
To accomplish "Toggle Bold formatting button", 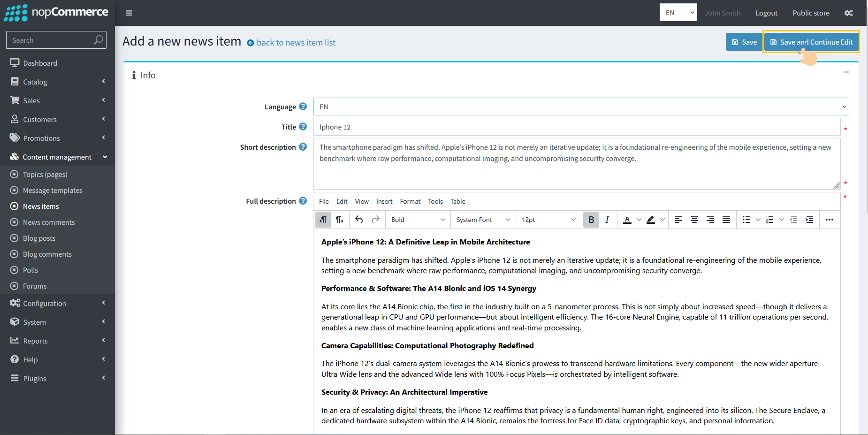I will coord(591,220).
